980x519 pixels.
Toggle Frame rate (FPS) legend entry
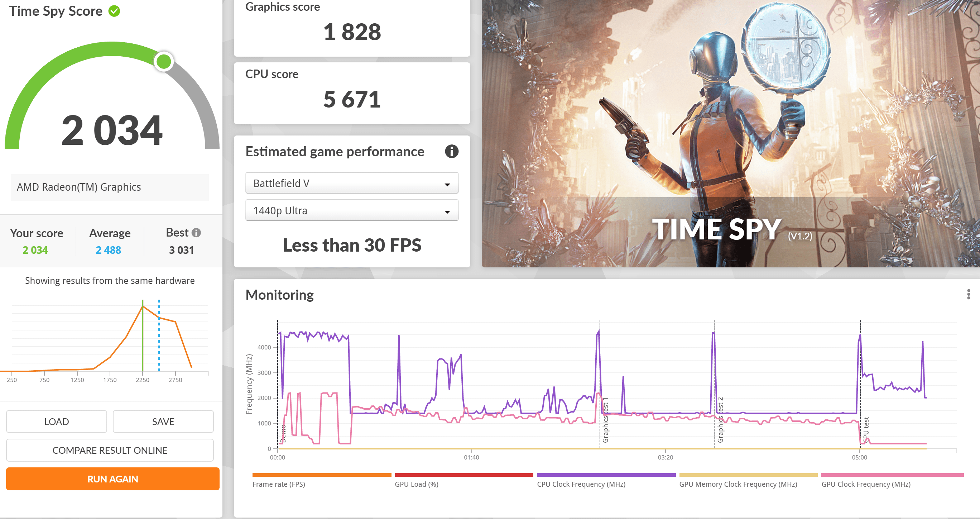pos(321,481)
